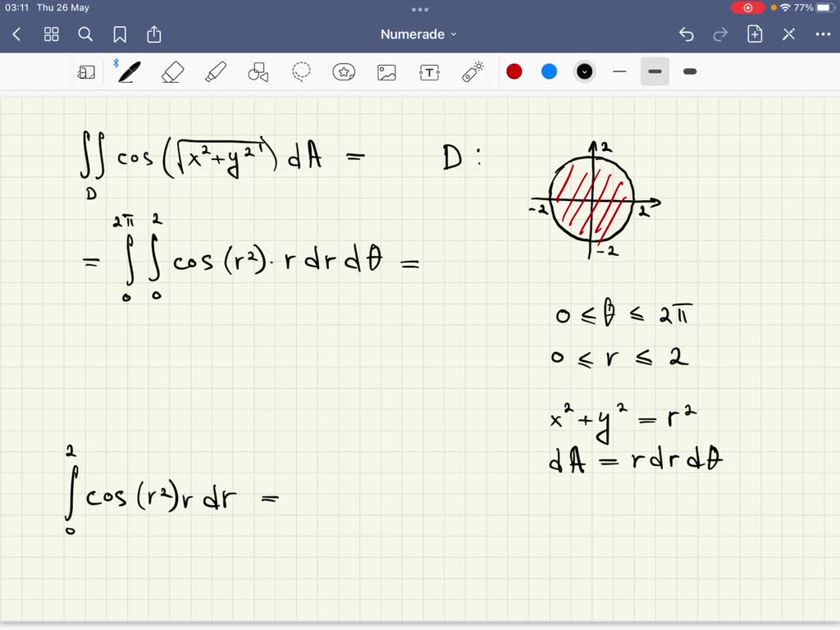Enable the Laser pointer tool

pyautogui.click(x=472, y=71)
